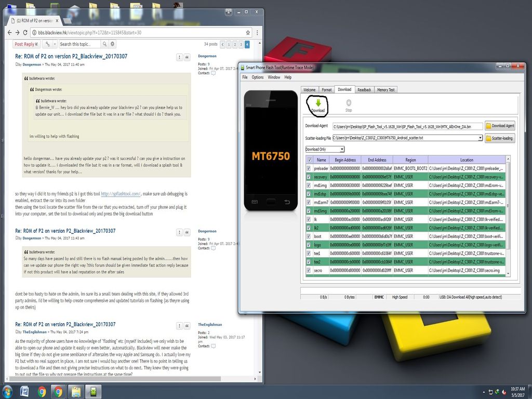Screen dimensions: 532x399
Task: Go back in the Chrome browser
Action: point(9,33)
